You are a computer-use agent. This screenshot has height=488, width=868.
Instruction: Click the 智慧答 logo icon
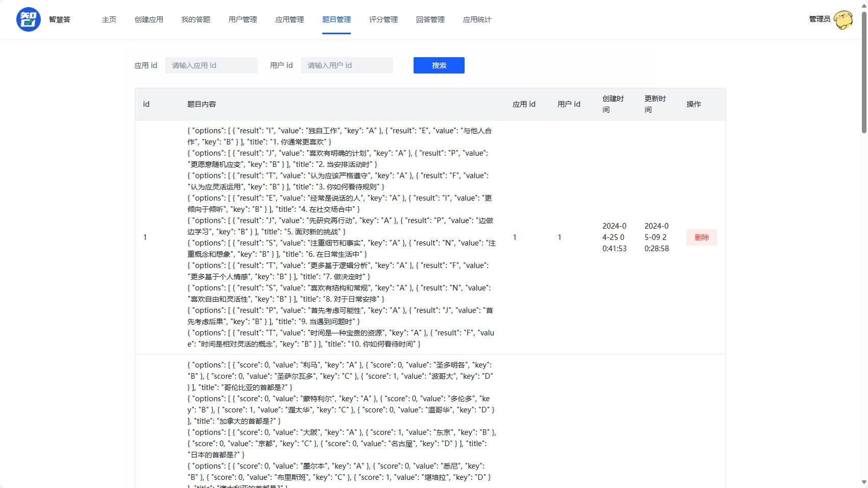[28, 19]
